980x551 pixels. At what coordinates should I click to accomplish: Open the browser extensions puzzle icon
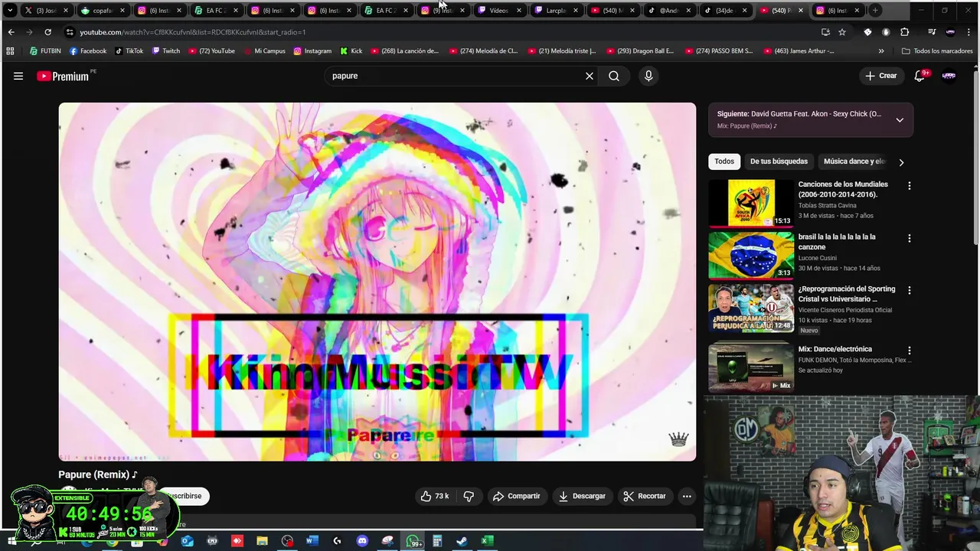pyautogui.click(x=905, y=32)
